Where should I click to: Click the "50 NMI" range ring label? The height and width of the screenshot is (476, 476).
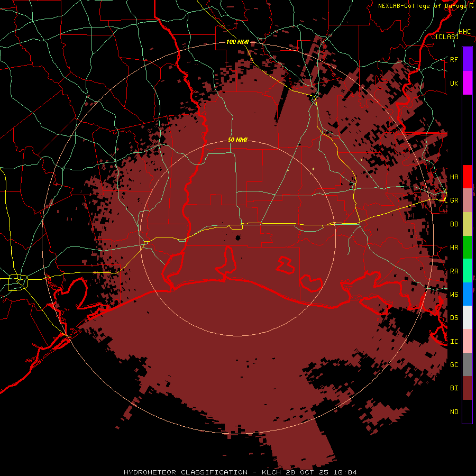pos(237,140)
